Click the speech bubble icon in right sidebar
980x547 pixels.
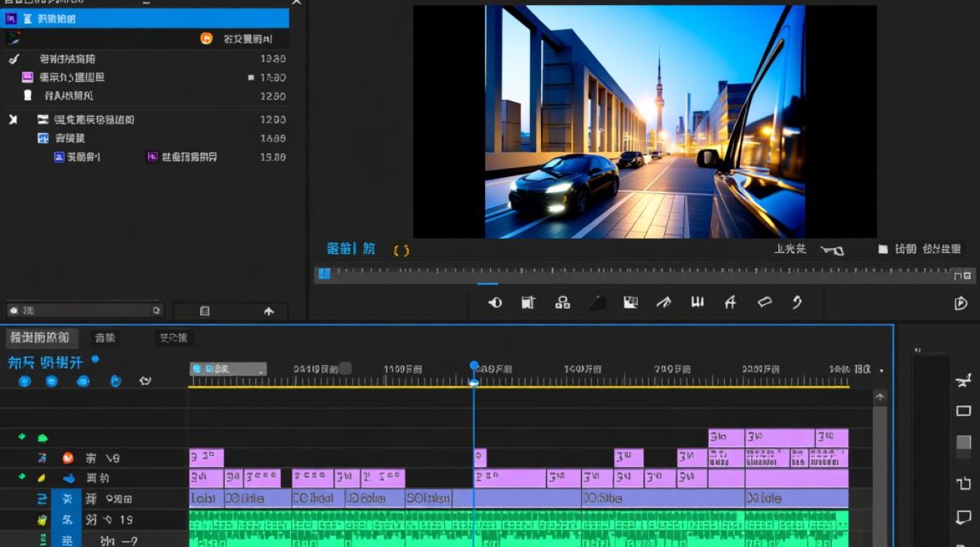pos(963,518)
